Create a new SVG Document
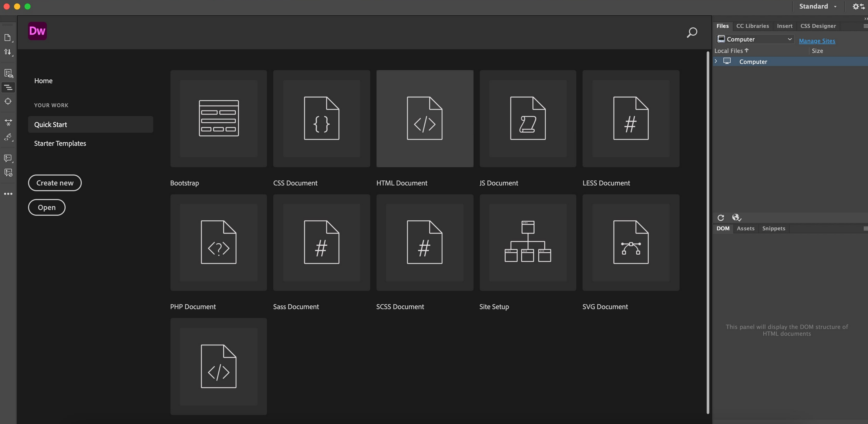This screenshot has width=868, height=424. (631, 242)
